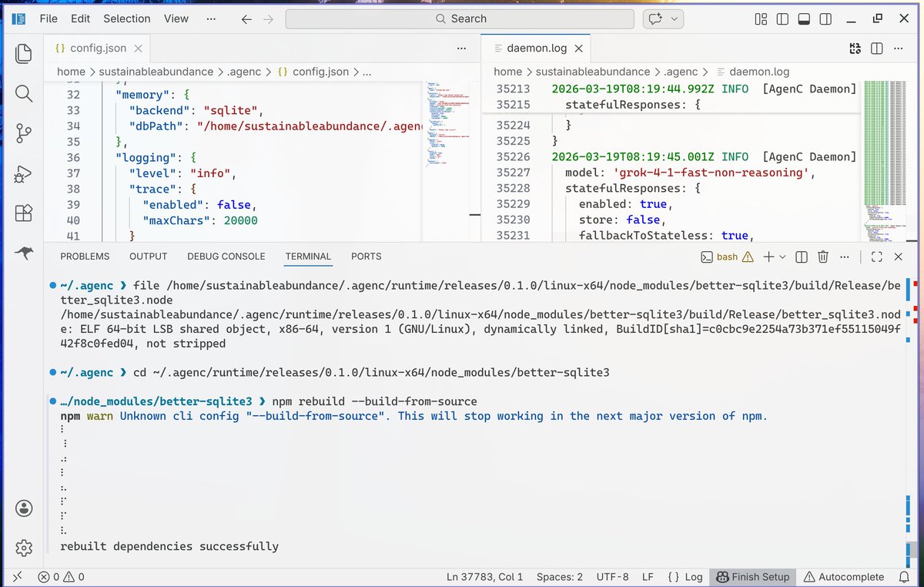Open the Manage gear icon
924x587 pixels.
coord(24,548)
